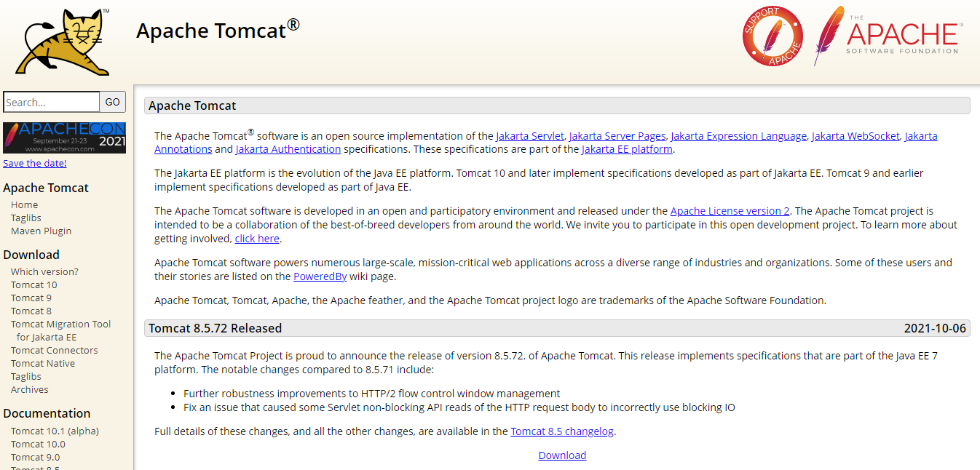The width and height of the screenshot is (980, 470).
Task: Click the centered Download link
Action: coord(562,455)
